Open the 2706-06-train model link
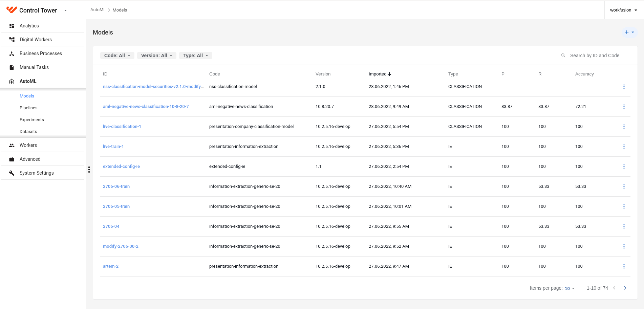The width and height of the screenshot is (644, 309). (116, 186)
